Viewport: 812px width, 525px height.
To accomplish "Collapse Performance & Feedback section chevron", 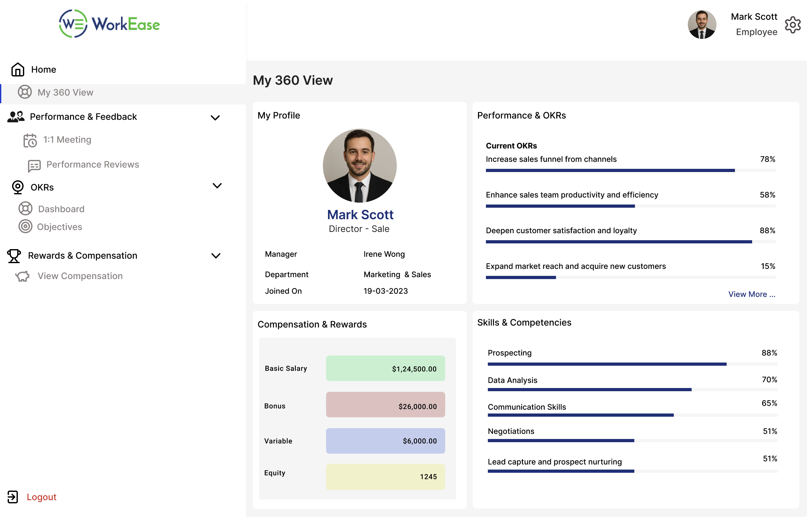I will click(215, 118).
